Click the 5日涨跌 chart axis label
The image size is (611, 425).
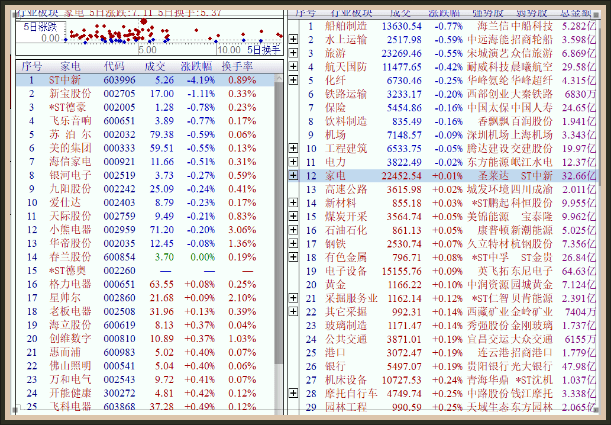tap(40, 27)
